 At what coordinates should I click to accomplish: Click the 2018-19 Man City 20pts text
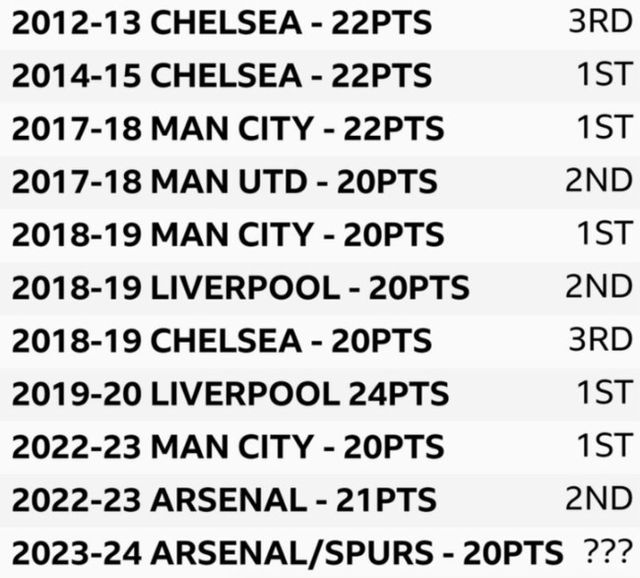[228, 234]
